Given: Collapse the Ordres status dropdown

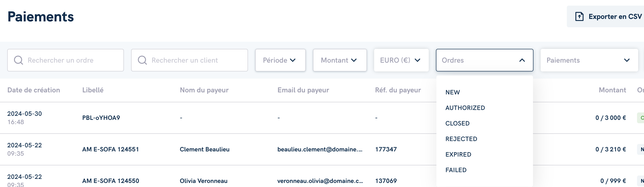Looking at the screenshot, I should point(484,60).
